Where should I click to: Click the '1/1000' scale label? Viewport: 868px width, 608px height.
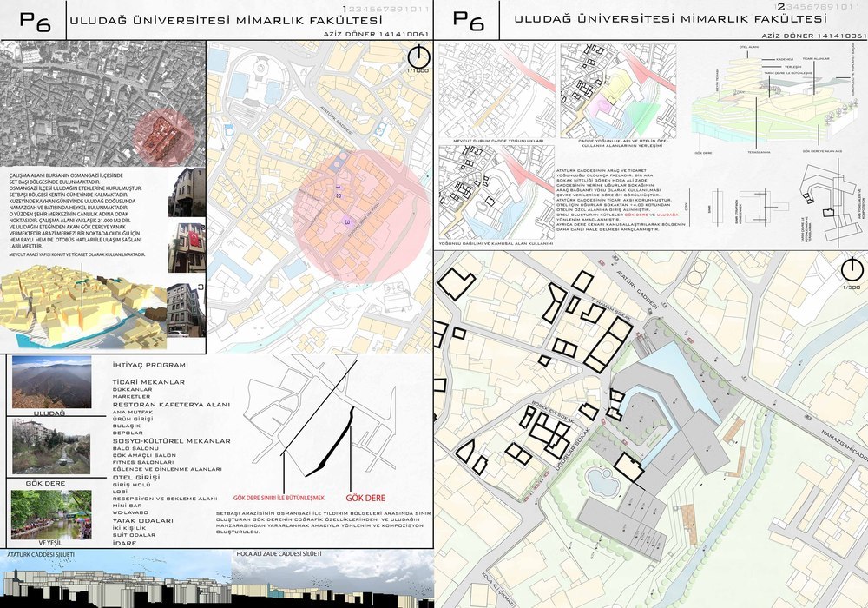pos(418,71)
